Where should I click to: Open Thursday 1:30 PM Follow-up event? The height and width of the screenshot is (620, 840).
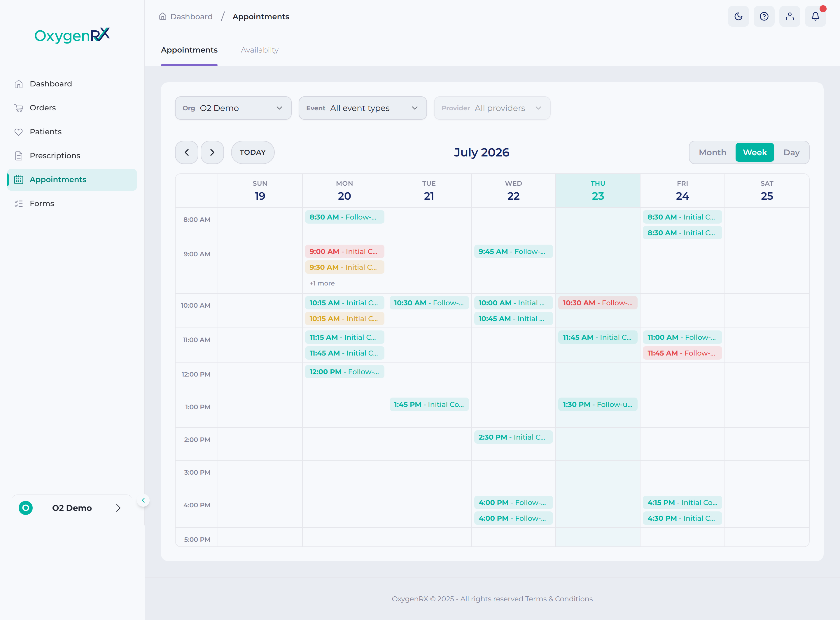pos(598,405)
